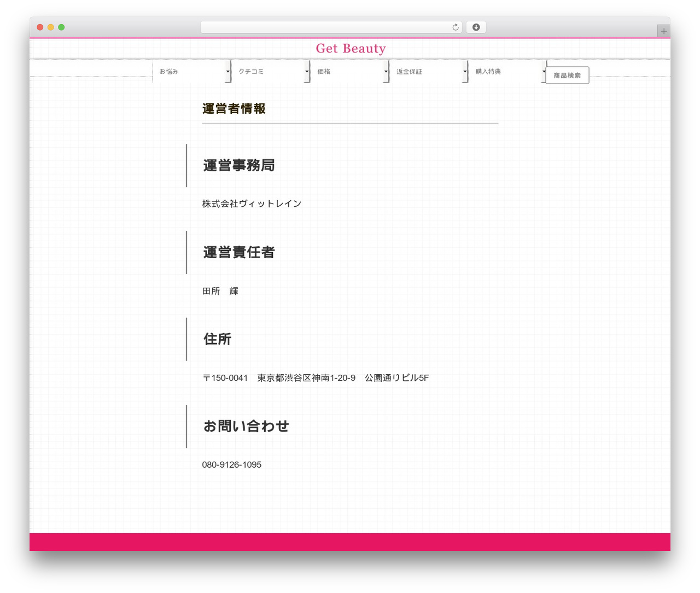This screenshot has width=700, height=593.
Task: Open the 価格 dropdown
Action: click(350, 72)
